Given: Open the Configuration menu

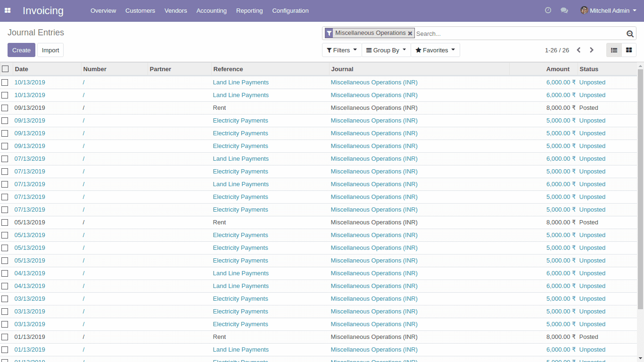Looking at the screenshot, I should (x=290, y=10).
